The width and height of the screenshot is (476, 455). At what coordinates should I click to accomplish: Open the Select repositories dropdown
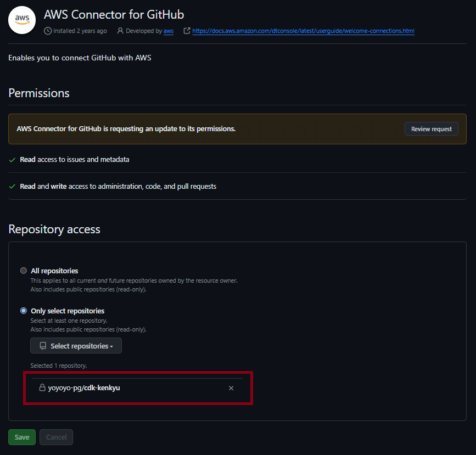[x=76, y=345]
